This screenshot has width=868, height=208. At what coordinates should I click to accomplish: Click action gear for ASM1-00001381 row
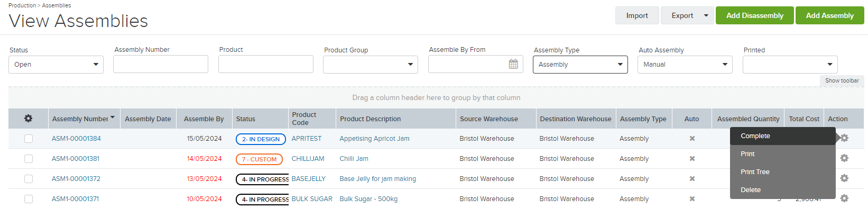click(844, 158)
